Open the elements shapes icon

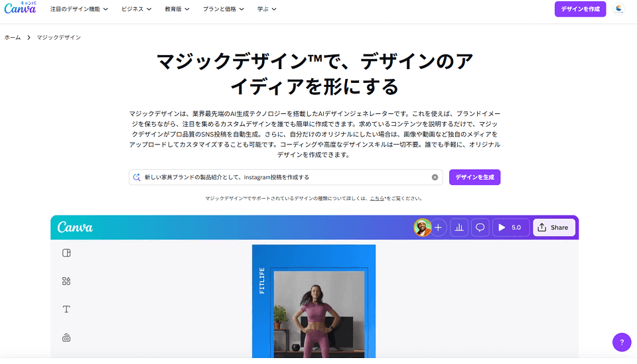point(66,281)
